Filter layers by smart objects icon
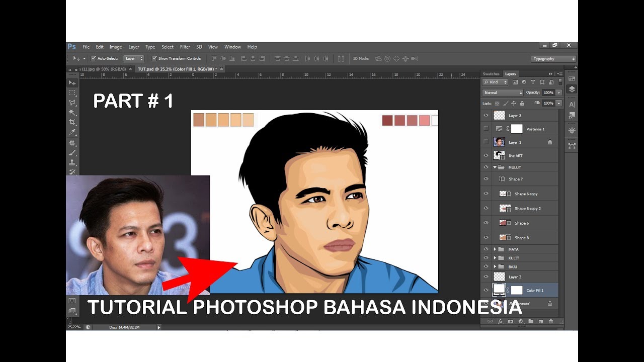This screenshot has width=644, height=362. tap(551, 82)
